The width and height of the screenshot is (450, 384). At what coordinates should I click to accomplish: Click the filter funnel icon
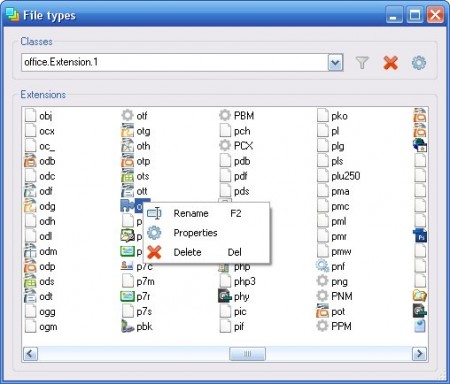[x=362, y=62]
